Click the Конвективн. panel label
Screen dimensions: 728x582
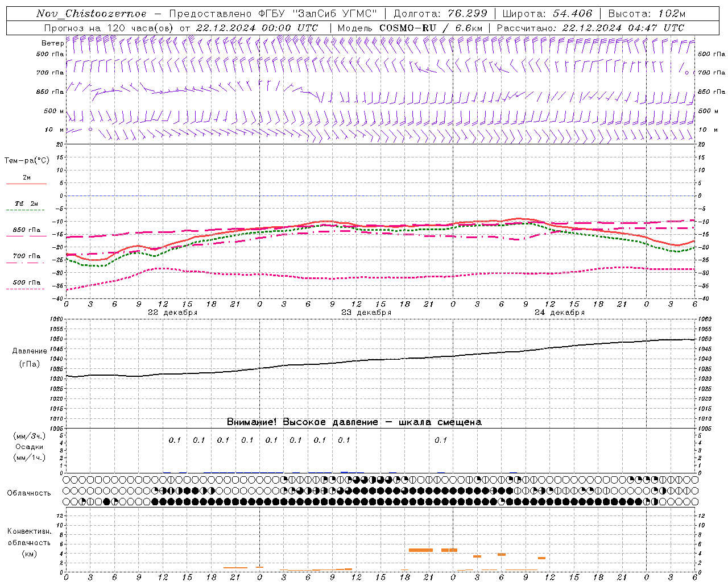(x=29, y=531)
